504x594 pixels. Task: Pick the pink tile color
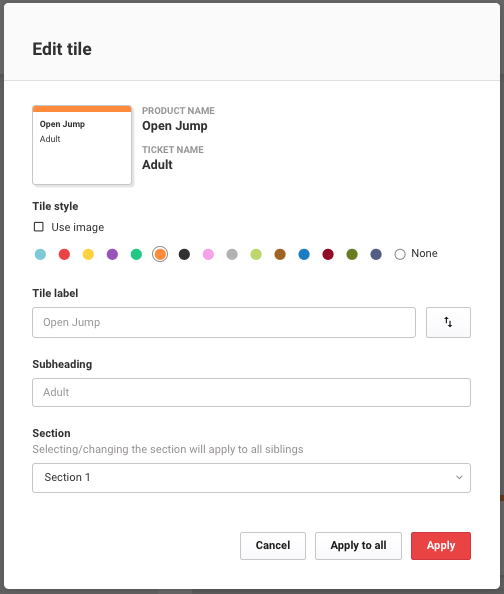(208, 254)
